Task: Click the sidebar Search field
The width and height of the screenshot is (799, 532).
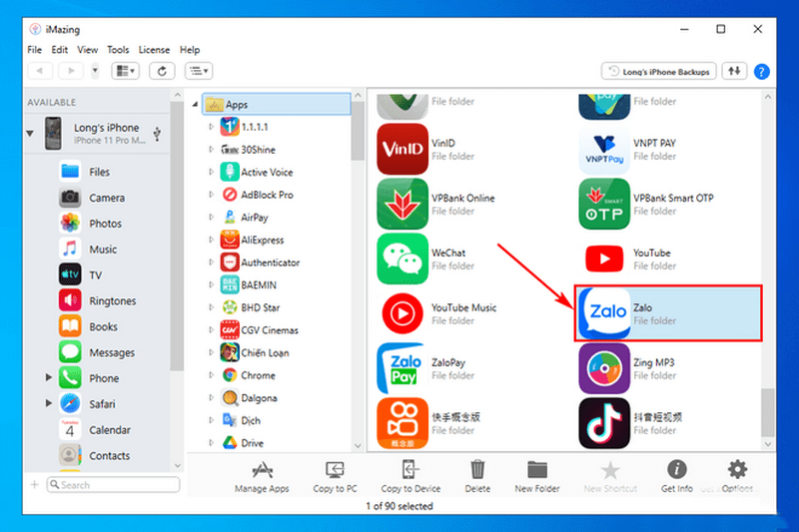Action: pyautogui.click(x=113, y=485)
